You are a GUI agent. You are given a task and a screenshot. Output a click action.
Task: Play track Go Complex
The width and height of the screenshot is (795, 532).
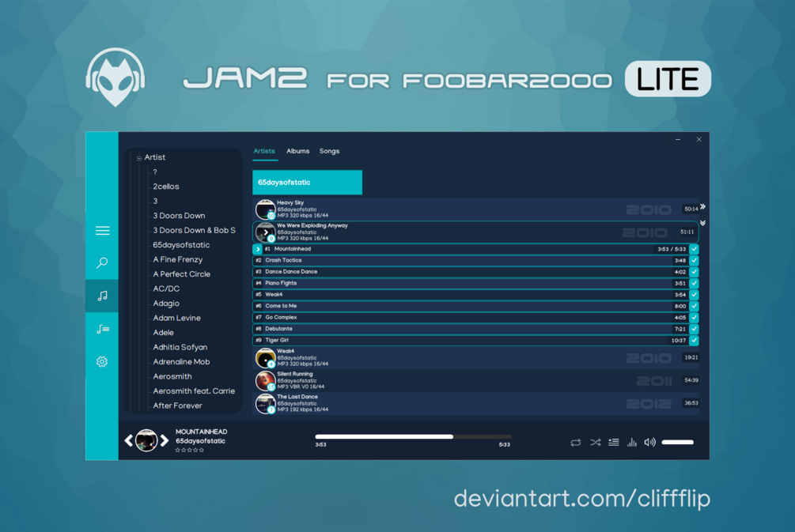(x=471, y=318)
